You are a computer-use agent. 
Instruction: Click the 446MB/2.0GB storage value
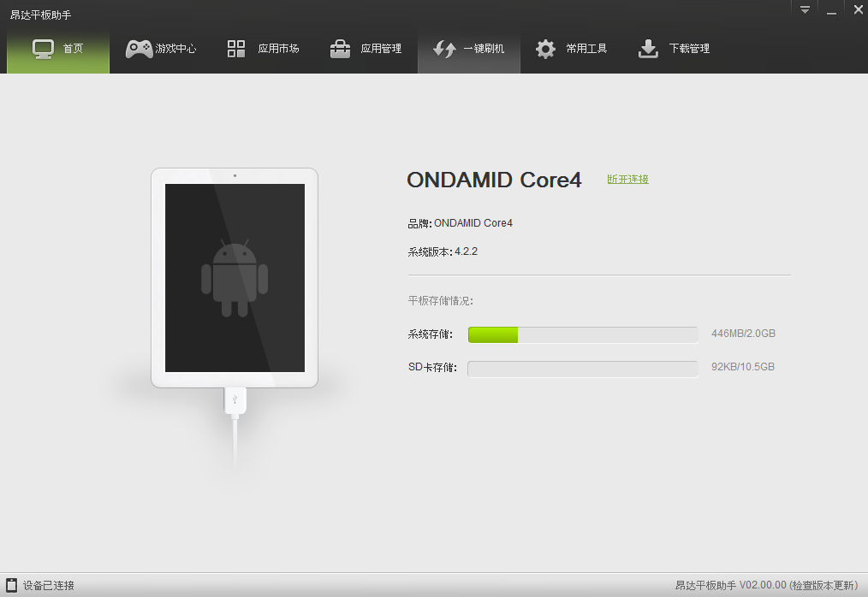tap(743, 334)
